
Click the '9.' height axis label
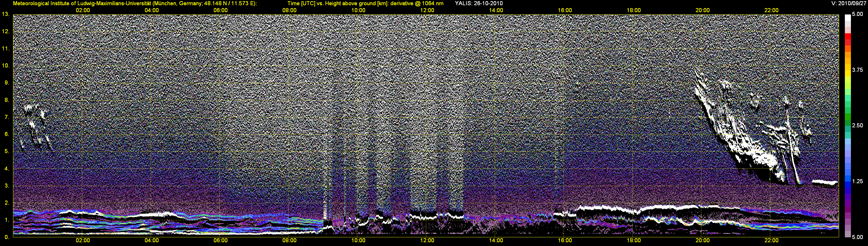[x=7, y=83]
